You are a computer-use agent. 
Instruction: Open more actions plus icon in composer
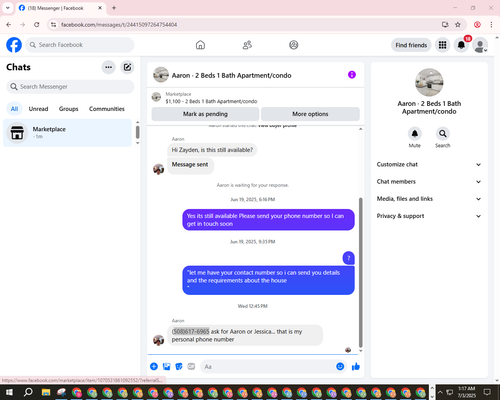tap(154, 367)
